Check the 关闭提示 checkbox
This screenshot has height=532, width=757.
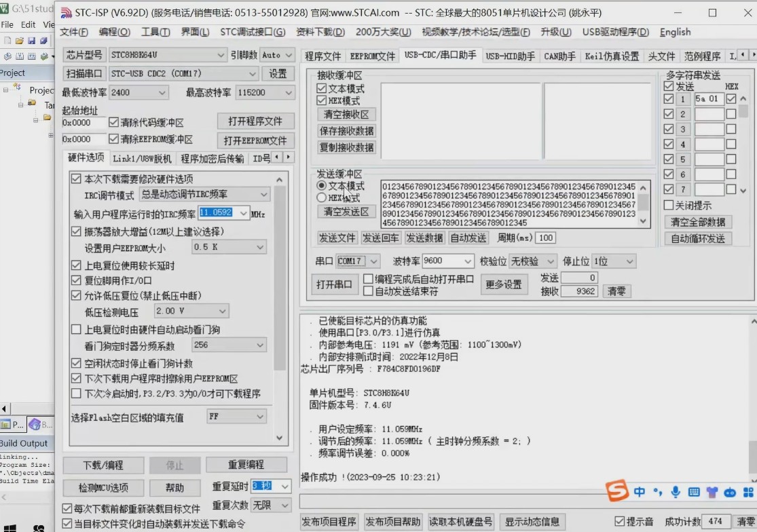(669, 206)
